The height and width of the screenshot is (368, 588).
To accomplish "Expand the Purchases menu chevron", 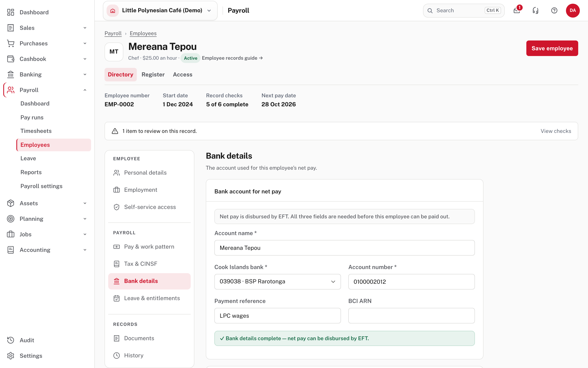I will click(85, 43).
